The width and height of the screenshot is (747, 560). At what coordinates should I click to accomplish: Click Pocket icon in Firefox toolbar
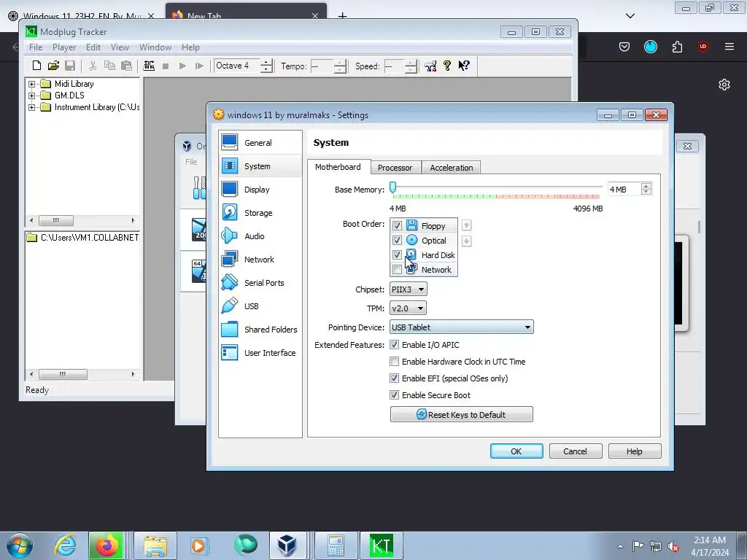coord(624,47)
